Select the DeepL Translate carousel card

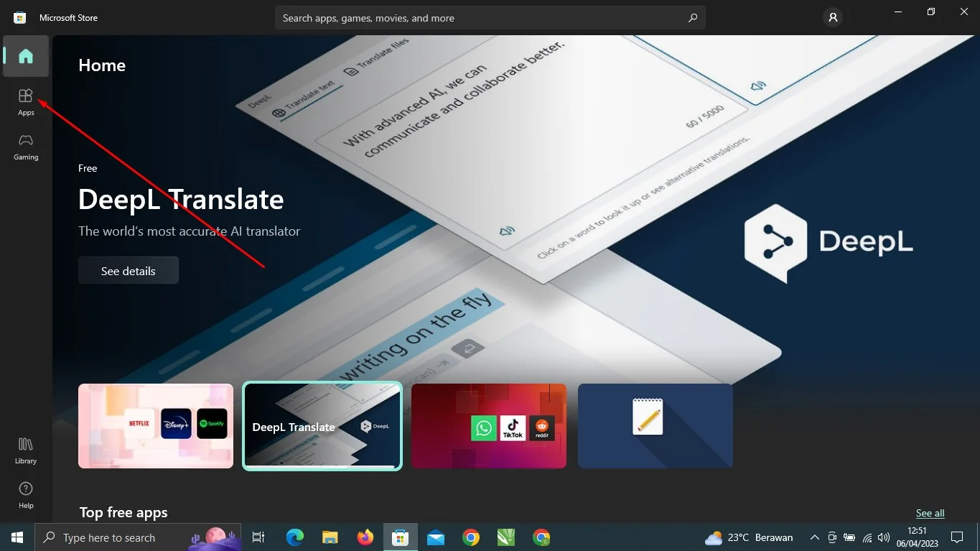pos(322,426)
